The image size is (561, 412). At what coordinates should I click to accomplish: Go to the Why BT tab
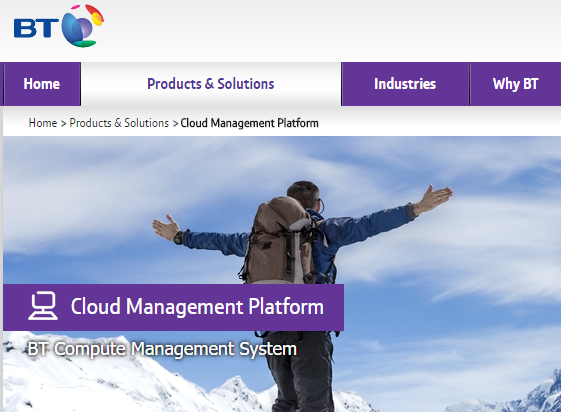515,84
